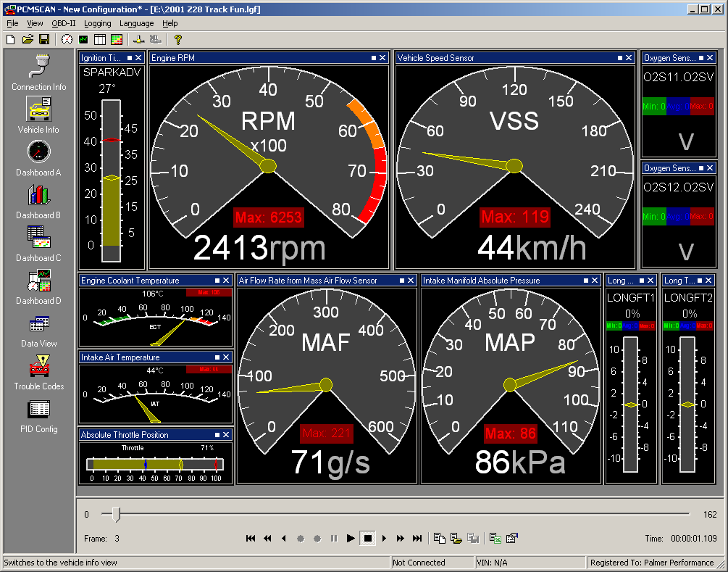Click the green graph icon in toolbar
This screenshot has width=728, height=572.
84,39
